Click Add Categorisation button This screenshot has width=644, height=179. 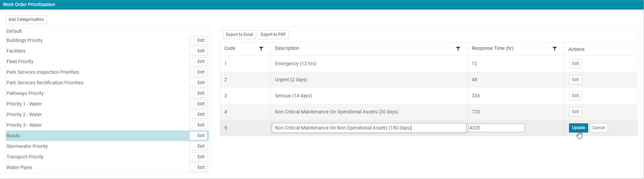coord(26,19)
